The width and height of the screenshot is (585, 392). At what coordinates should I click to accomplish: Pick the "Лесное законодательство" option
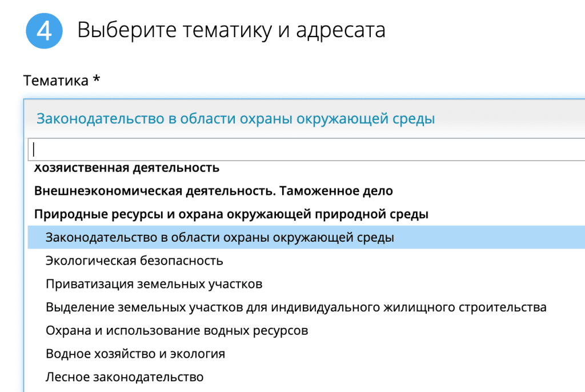[125, 377]
